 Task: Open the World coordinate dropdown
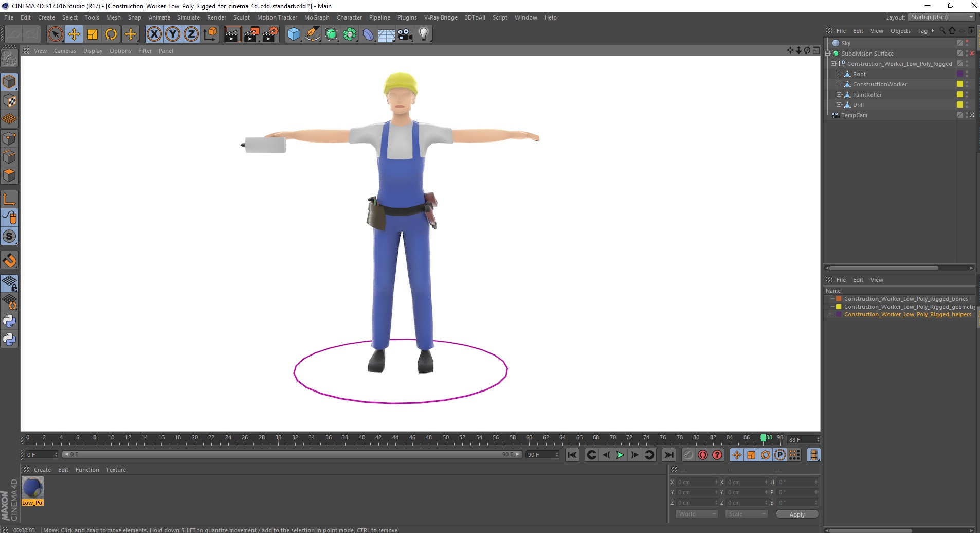click(x=696, y=514)
